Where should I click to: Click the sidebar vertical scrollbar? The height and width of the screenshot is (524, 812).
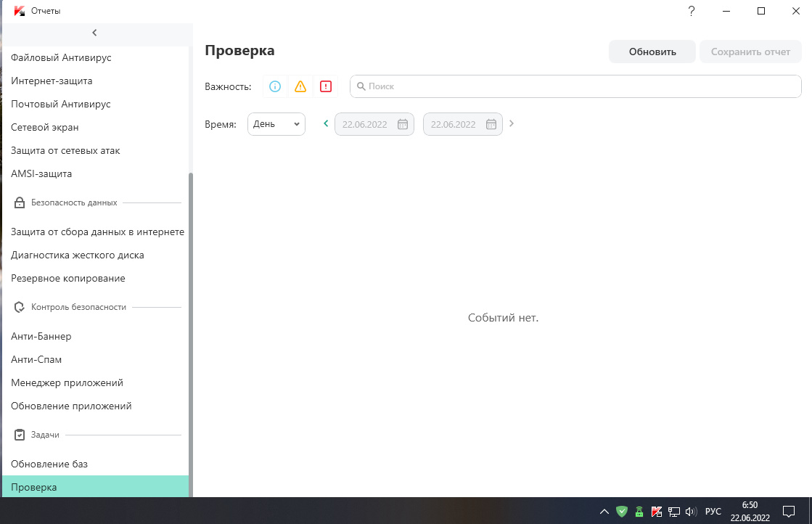point(191,335)
